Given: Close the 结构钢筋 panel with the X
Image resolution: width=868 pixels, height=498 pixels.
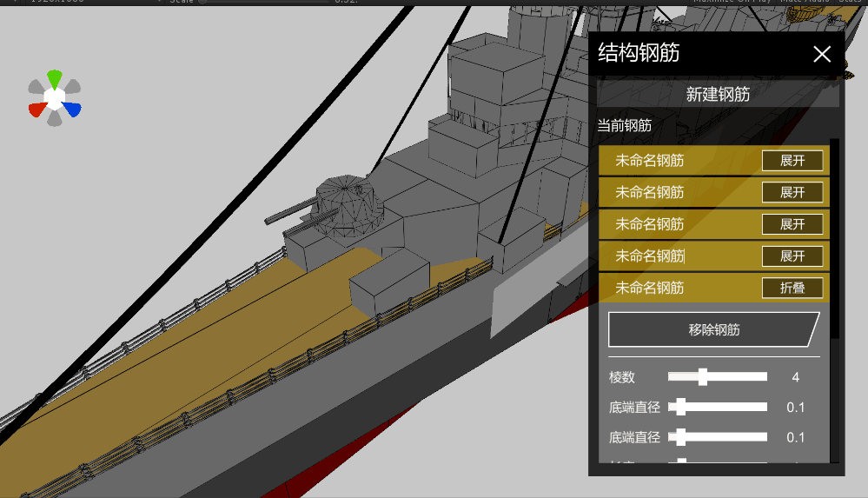Looking at the screenshot, I should coord(822,54).
